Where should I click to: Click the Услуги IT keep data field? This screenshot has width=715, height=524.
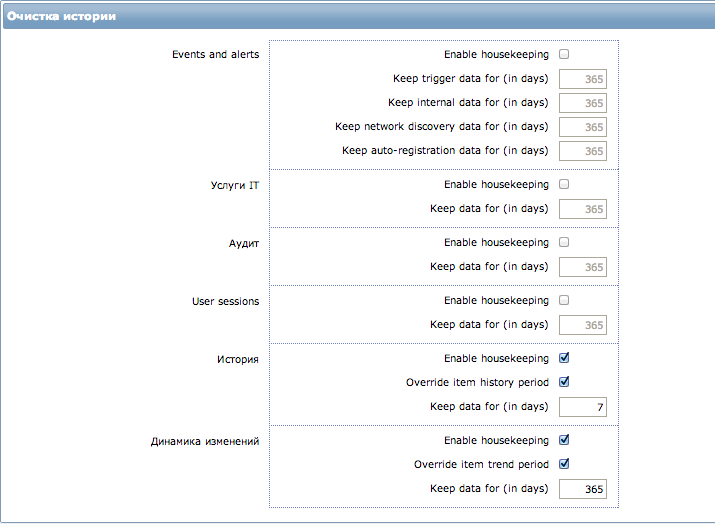[x=583, y=209]
